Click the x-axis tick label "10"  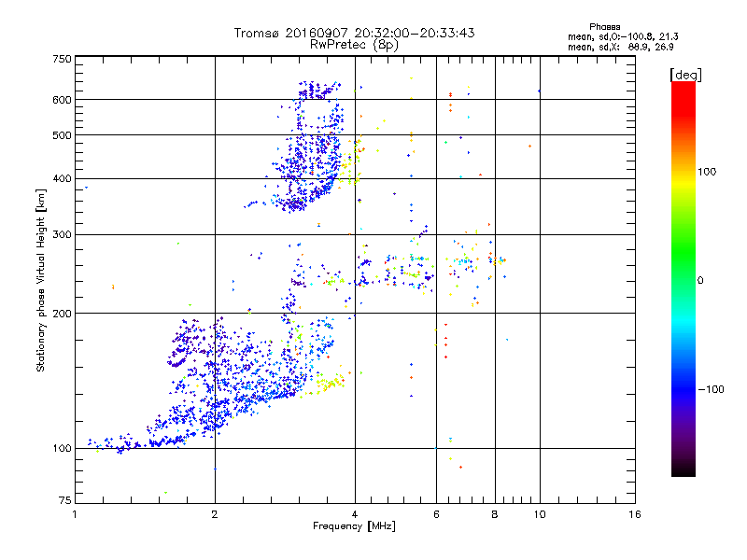[540, 514]
